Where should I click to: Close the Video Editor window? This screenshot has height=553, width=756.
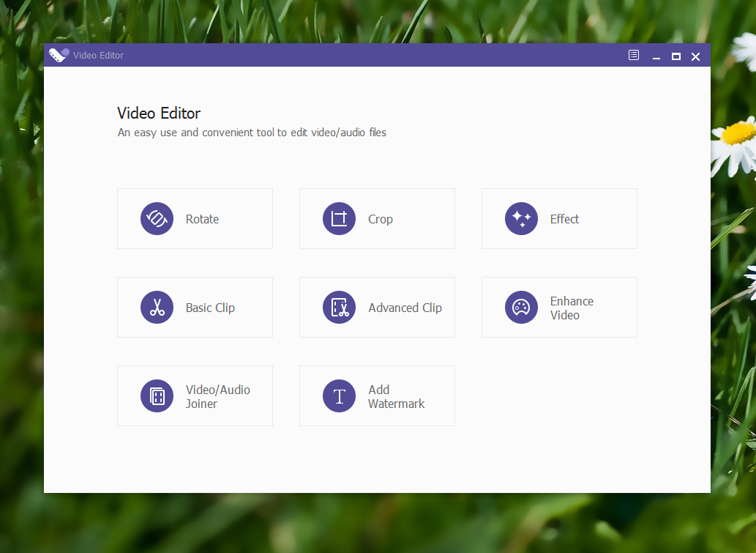(695, 56)
